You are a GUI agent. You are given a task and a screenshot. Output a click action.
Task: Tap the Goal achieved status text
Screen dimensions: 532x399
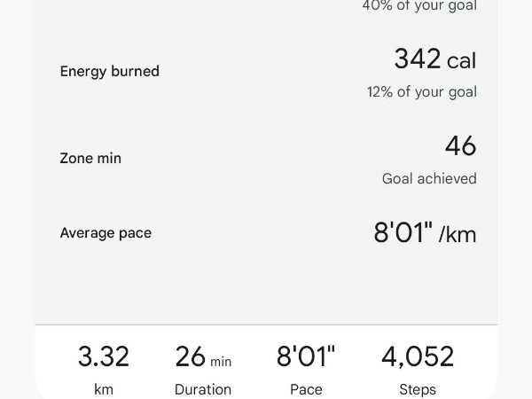(x=429, y=179)
